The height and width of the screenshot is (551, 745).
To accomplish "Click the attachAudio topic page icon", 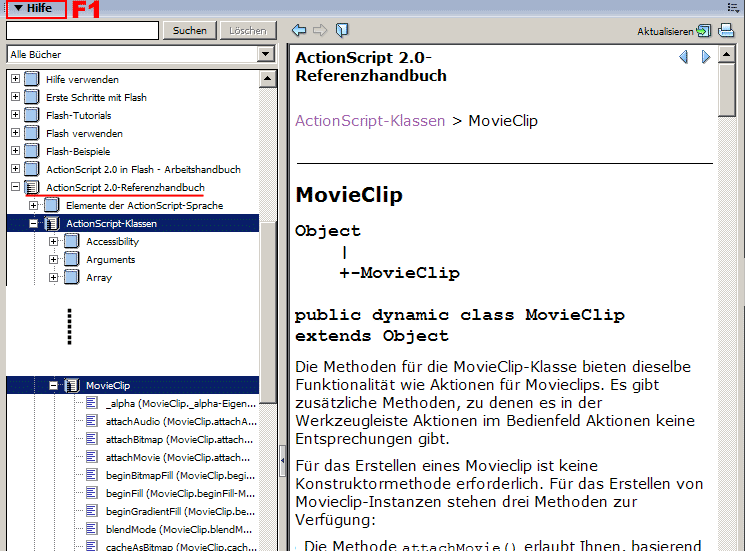I will (x=92, y=421).
